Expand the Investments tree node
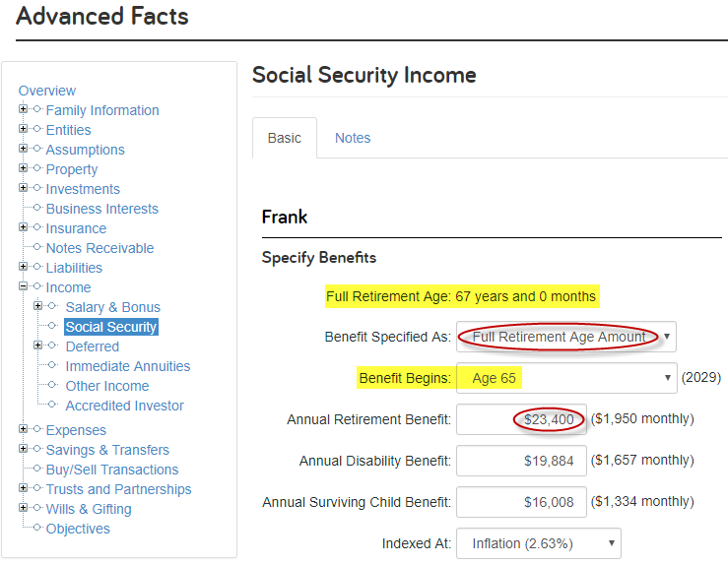 pyautogui.click(x=23, y=188)
